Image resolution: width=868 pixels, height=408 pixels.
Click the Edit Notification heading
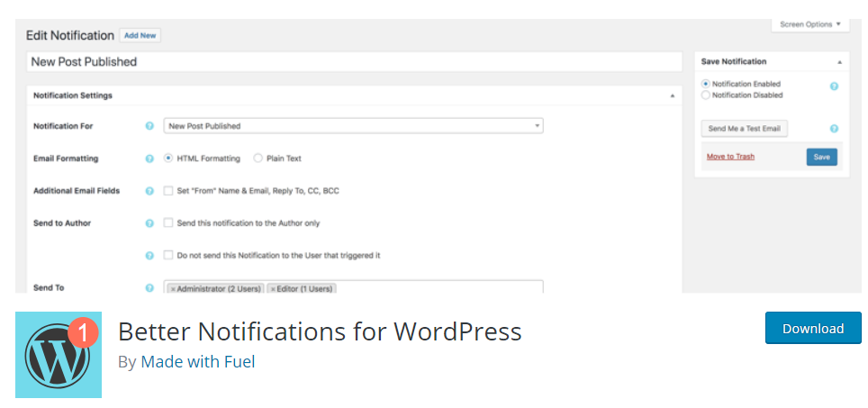tap(69, 35)
